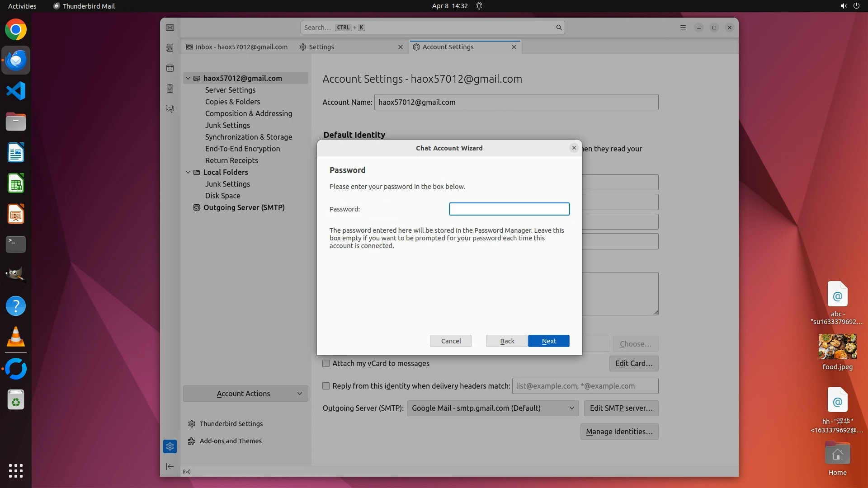
Task: Open the Chat space icon
Action: [x=170, y=109]
